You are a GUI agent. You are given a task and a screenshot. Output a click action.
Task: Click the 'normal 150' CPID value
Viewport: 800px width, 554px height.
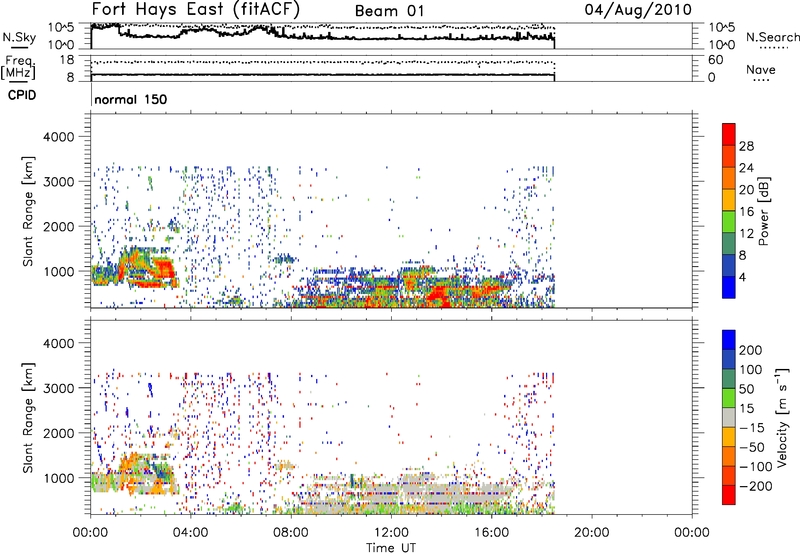tap(131, 99)
